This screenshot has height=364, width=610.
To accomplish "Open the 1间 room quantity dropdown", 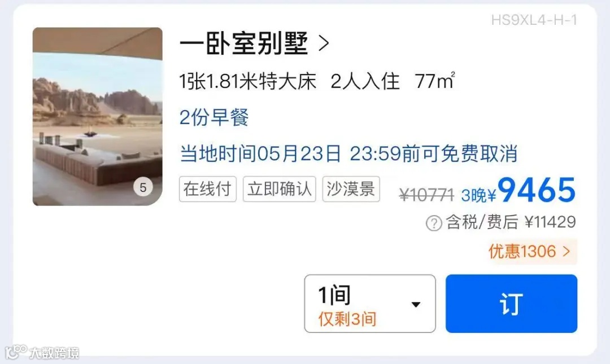I will (x=370, y=304).
